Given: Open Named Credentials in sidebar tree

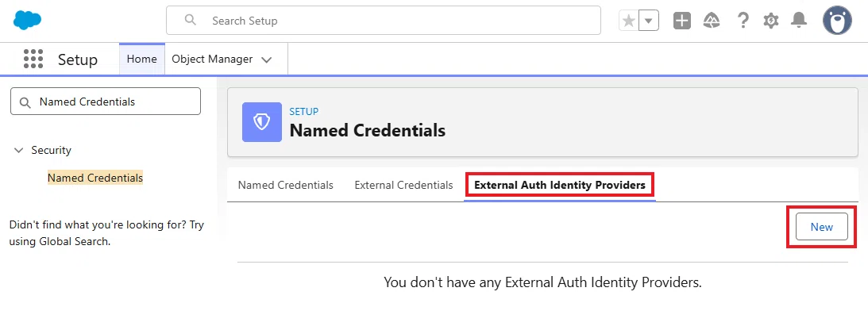Looking at the screenshot, I should 95,178.
